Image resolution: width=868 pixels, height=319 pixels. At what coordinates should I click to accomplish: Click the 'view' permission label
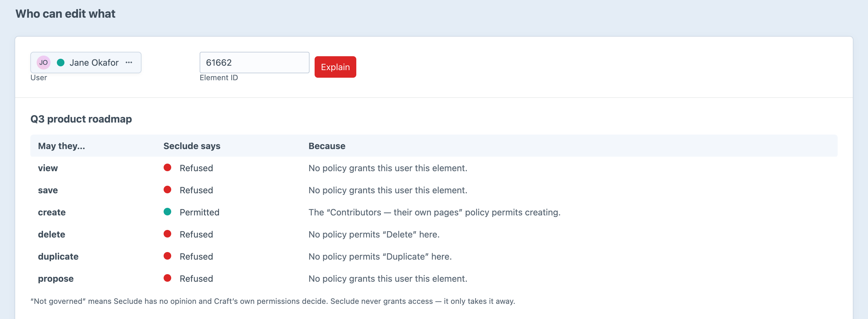click(48, 168)
